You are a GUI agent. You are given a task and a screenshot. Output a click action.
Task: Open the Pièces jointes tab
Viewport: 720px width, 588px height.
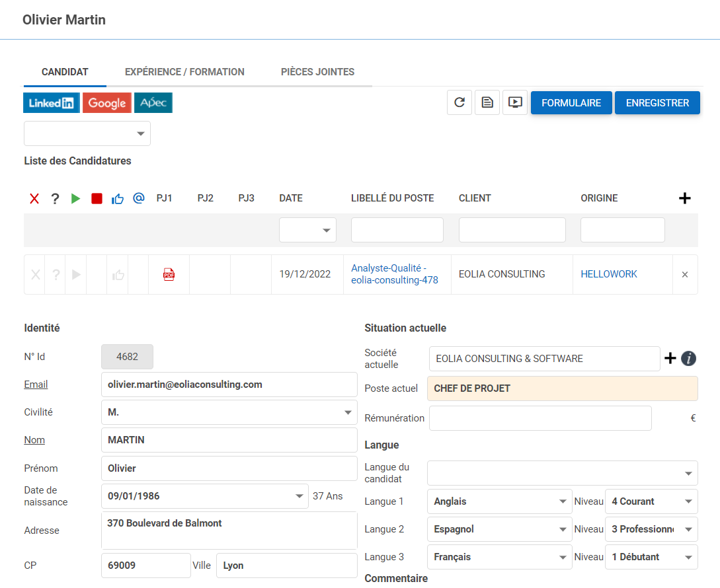click(x=317, y=72)
